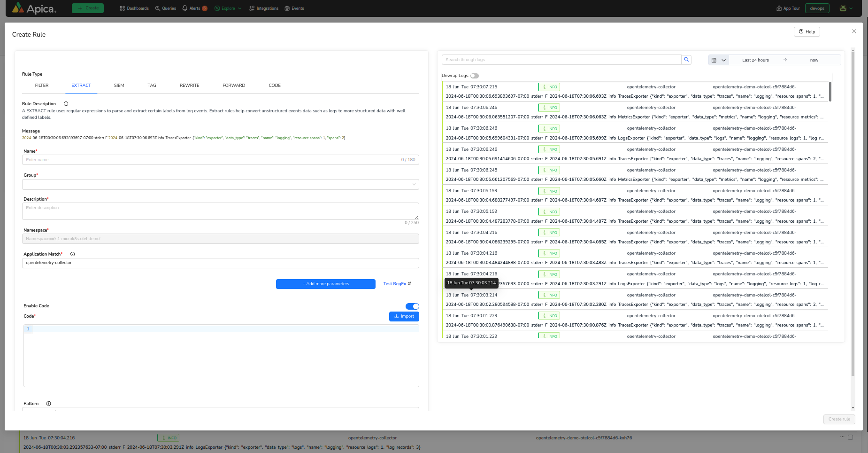The width and height of the screenshot is (868, 453).
Task: Expand the Group dropdown
Action: (220, 184)
